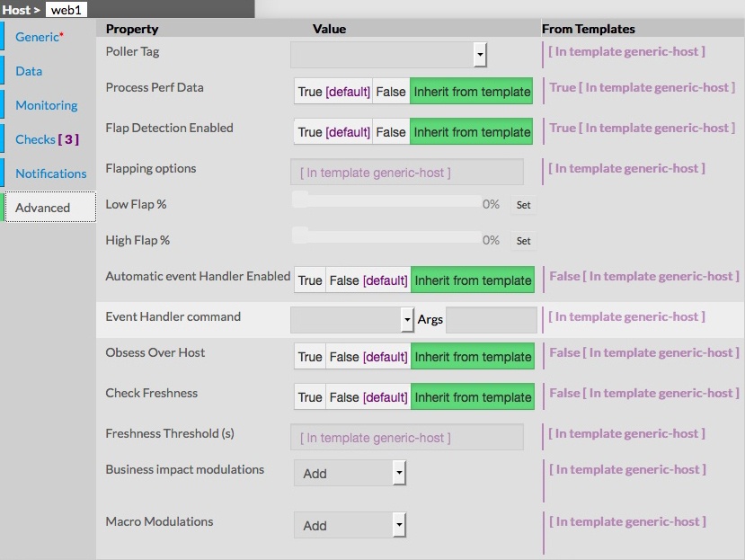Set Flap Detection Enabled to False
This screenshot has width=745, height=560.
pos(391,132)
